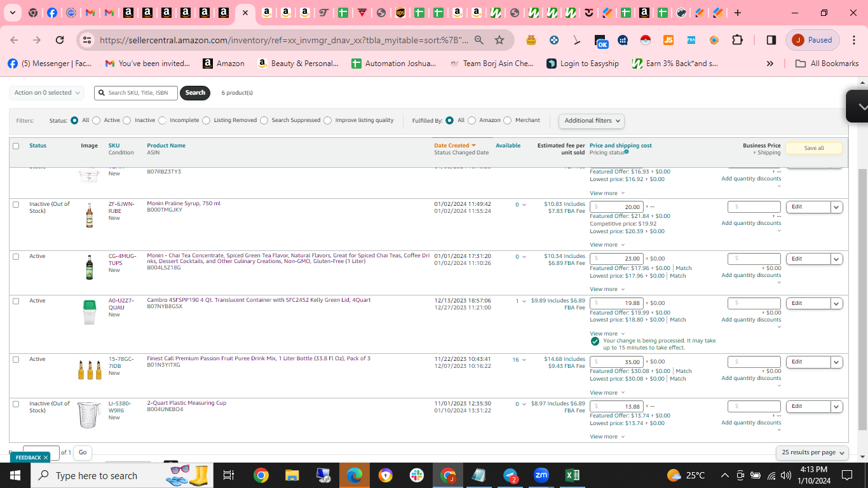
Task: Open Excel from the taskbar
Action: [572, 475]
